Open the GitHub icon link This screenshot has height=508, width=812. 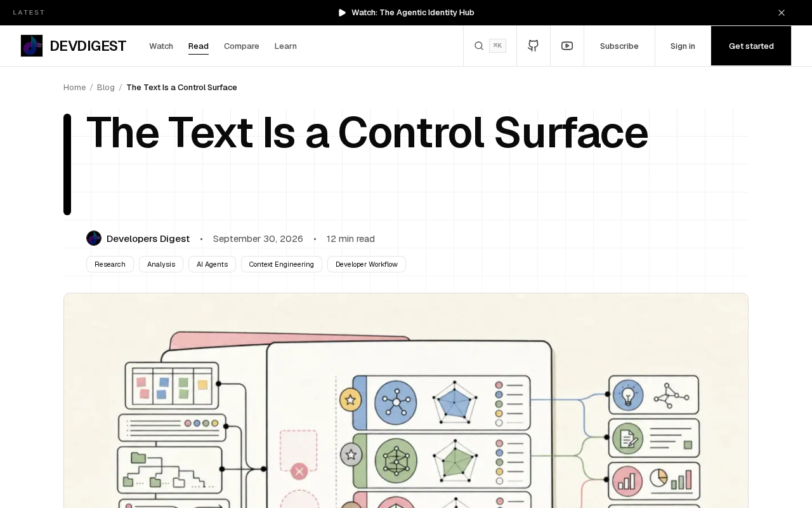pyautogui.click(x=534, y=46)
